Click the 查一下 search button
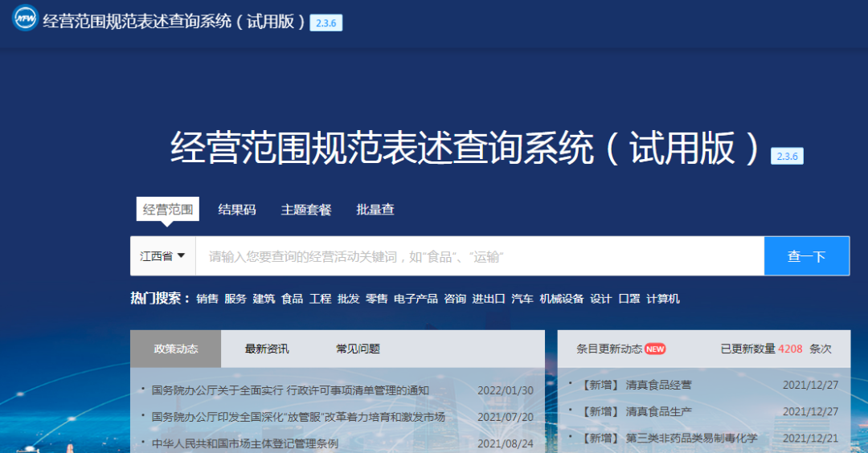Viewport: 868px width, 453px height. (x=806, y=256)
